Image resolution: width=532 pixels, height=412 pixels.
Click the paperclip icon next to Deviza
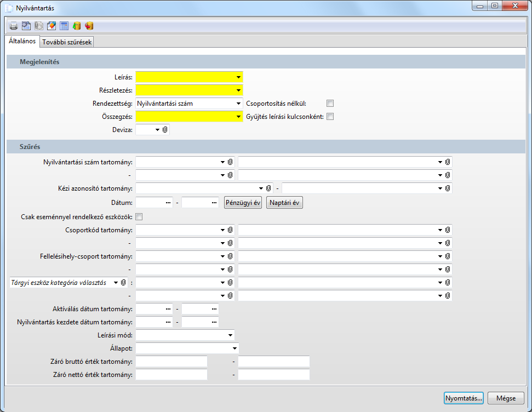pyautogui.click(x=165, y=130)
